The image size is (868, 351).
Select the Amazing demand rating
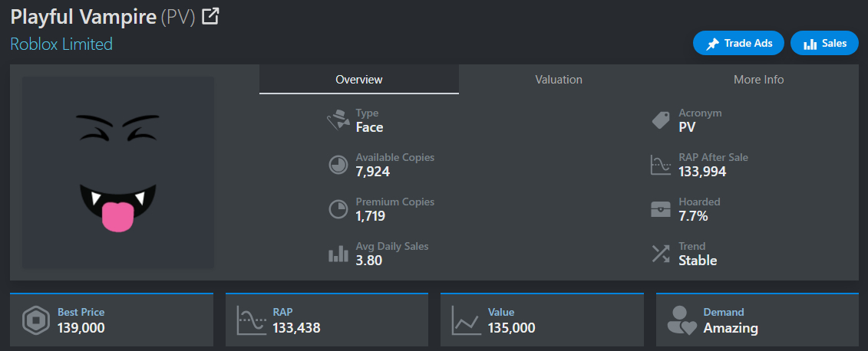[731, 328]
